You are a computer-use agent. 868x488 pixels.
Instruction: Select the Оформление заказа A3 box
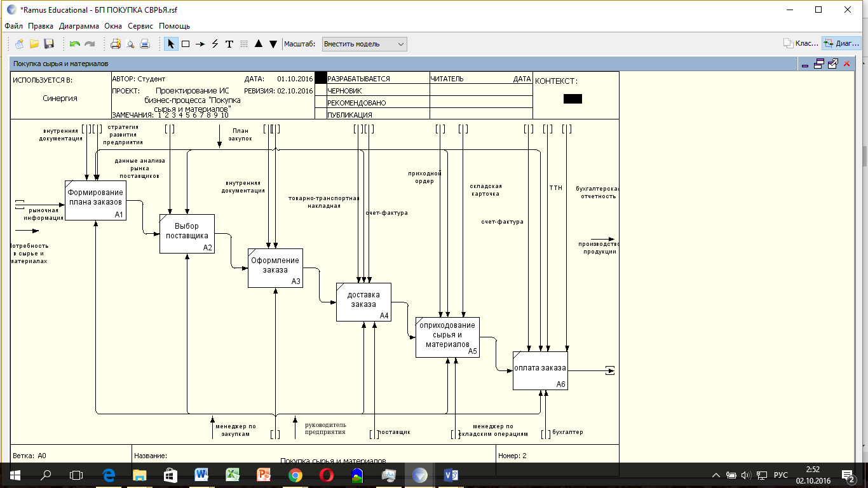tap(275, 268)
